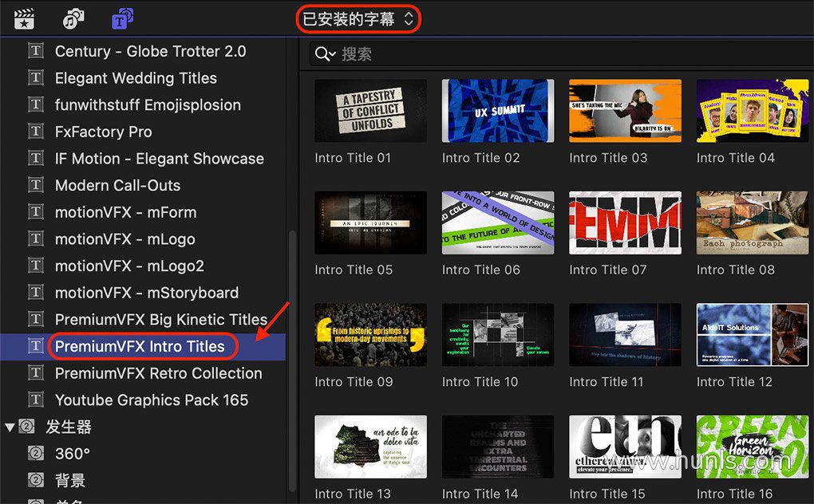The width and height of the screenshot is (814, 504).
Task: Click the Intro Title 08 label
Action: tap(735, 270)
